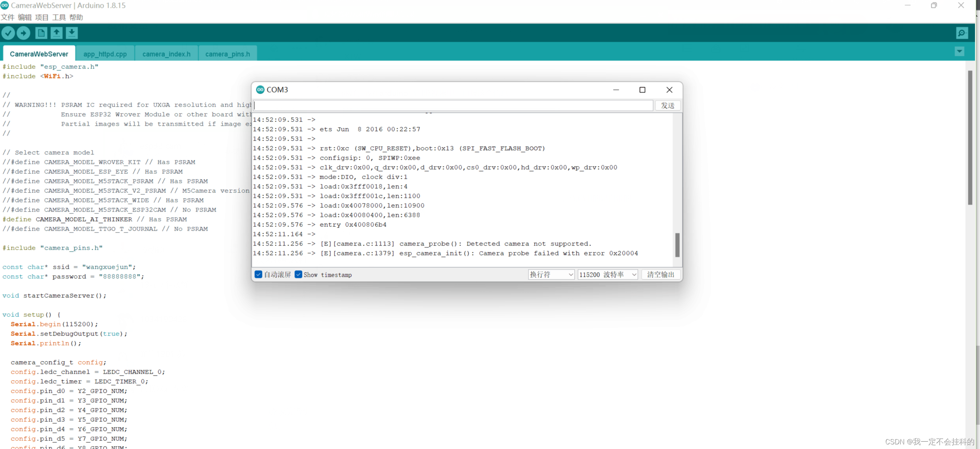Click the Upload arrow icon

coord(23,33)
